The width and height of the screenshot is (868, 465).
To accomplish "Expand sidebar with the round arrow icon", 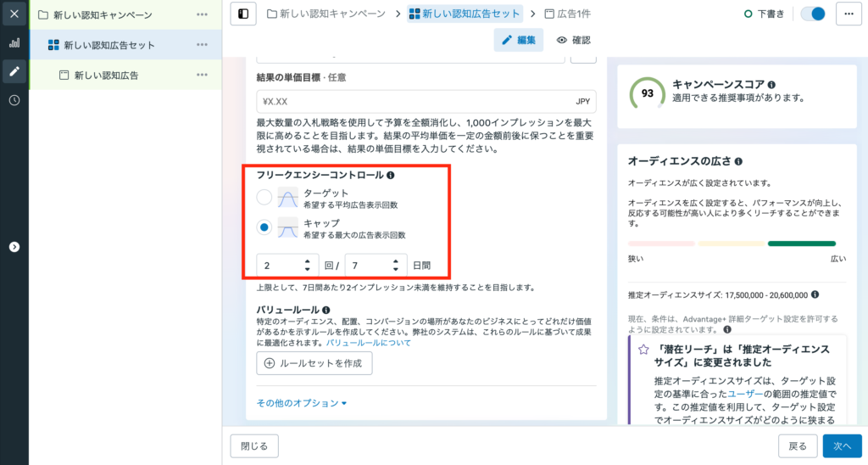I will pos(14,247).
